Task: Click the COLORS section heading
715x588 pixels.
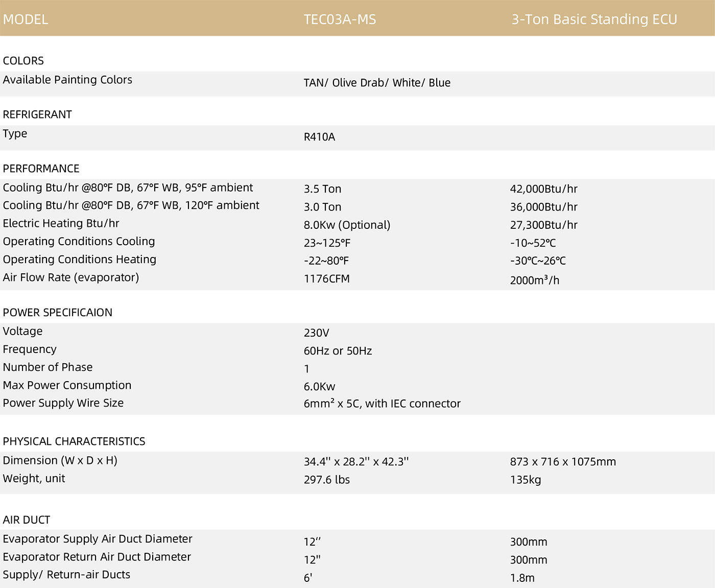Action: point(23,61)
